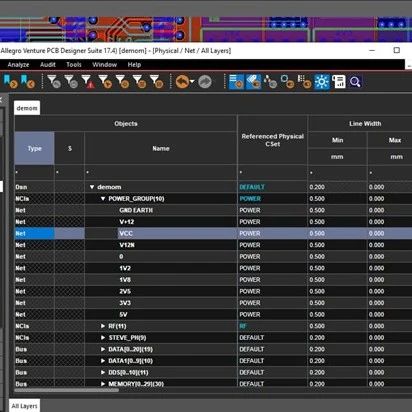The image size is (412, 412).
Task: Open the Audit menu
Action: (x=48, y=65)
